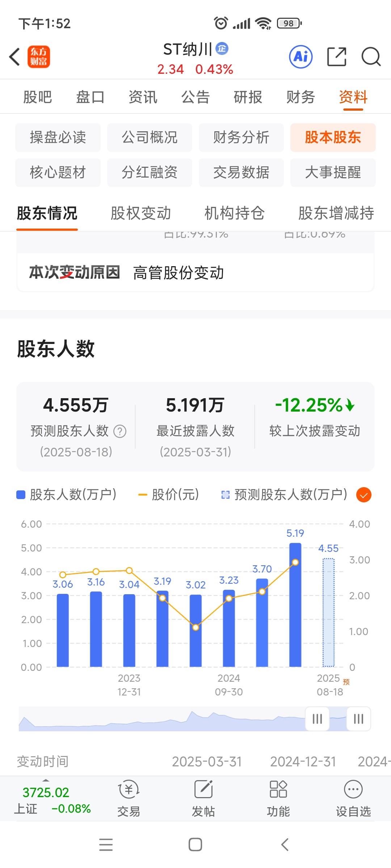Switch to 财务 tab

[300, 97]
